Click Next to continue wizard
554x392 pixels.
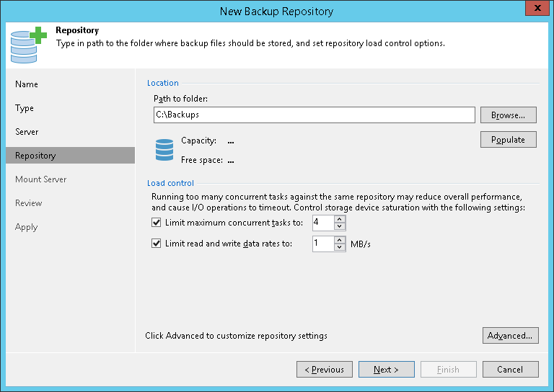[x=386, y=370]
